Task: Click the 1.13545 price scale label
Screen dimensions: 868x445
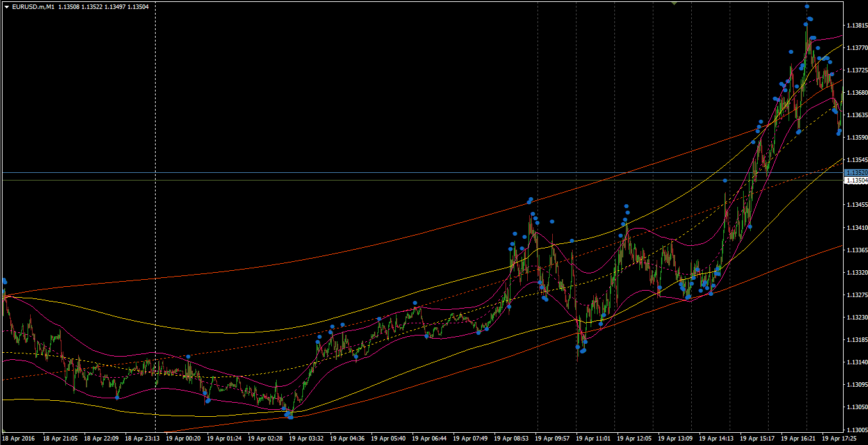Action: [x=857, y=160]
